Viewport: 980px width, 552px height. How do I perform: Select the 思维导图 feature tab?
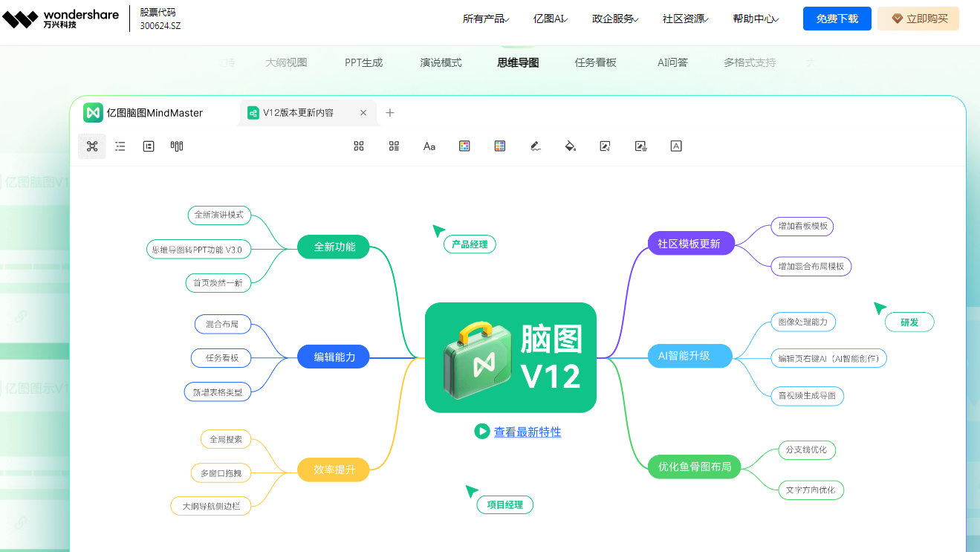click(518, 62)
